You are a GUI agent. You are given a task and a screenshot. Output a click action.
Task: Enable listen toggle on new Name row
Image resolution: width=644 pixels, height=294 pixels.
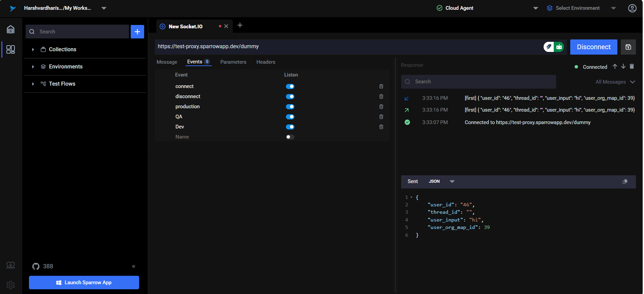click(290, 137)
